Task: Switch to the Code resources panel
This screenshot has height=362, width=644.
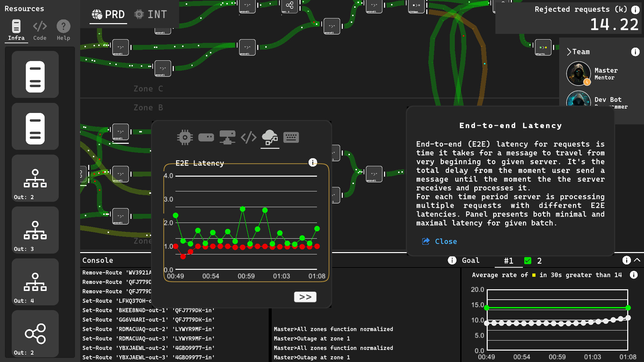Action: tap(40, 30)
